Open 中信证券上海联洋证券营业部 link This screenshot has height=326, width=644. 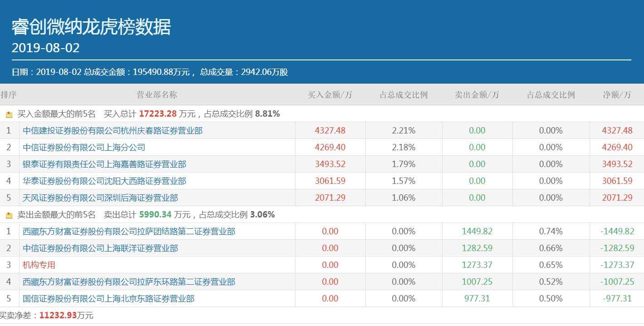[x=100, y=248]
